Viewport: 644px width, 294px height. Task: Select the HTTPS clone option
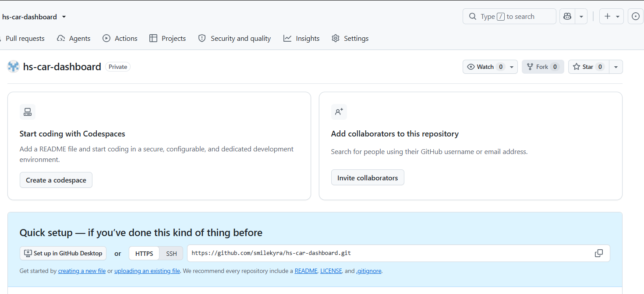144,253
